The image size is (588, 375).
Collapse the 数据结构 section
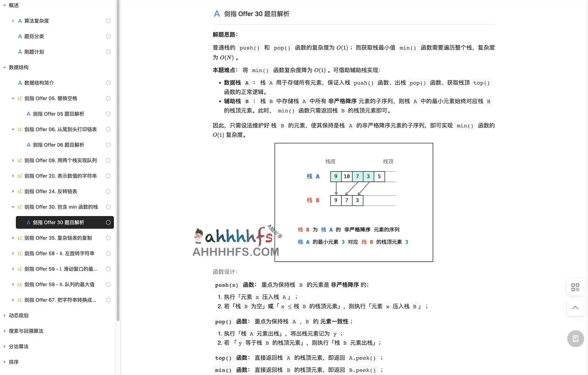point(4,67)
